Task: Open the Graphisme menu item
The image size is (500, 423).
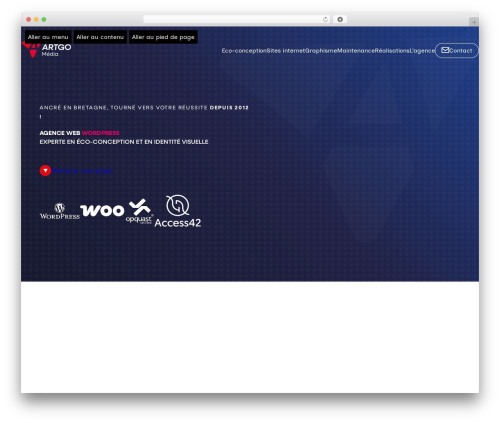Action: [x=321, y=51]
